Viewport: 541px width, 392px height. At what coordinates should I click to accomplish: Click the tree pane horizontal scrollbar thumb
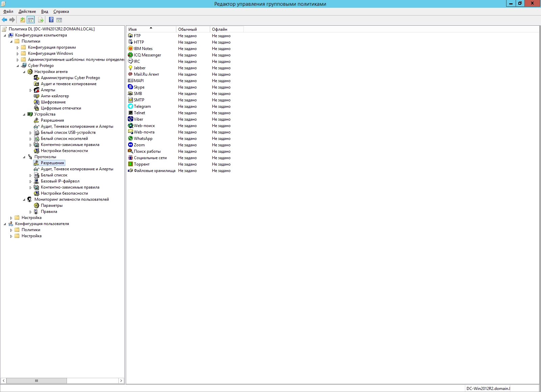click(x=37, y=381)
